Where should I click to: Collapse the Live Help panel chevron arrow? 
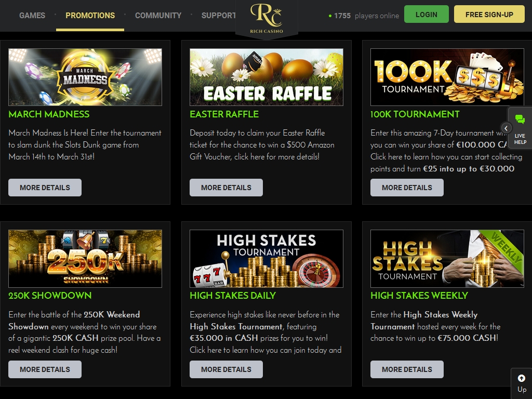(x=506, y=128)
